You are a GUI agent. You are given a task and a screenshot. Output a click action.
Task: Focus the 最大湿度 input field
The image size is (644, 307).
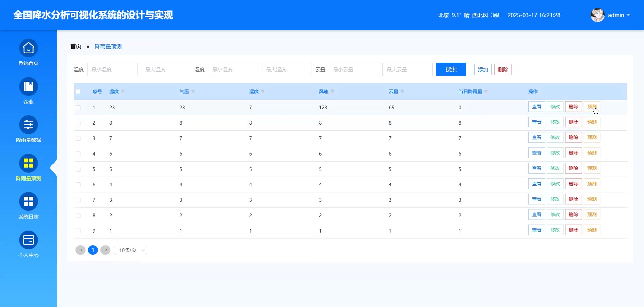coord(287,69)
